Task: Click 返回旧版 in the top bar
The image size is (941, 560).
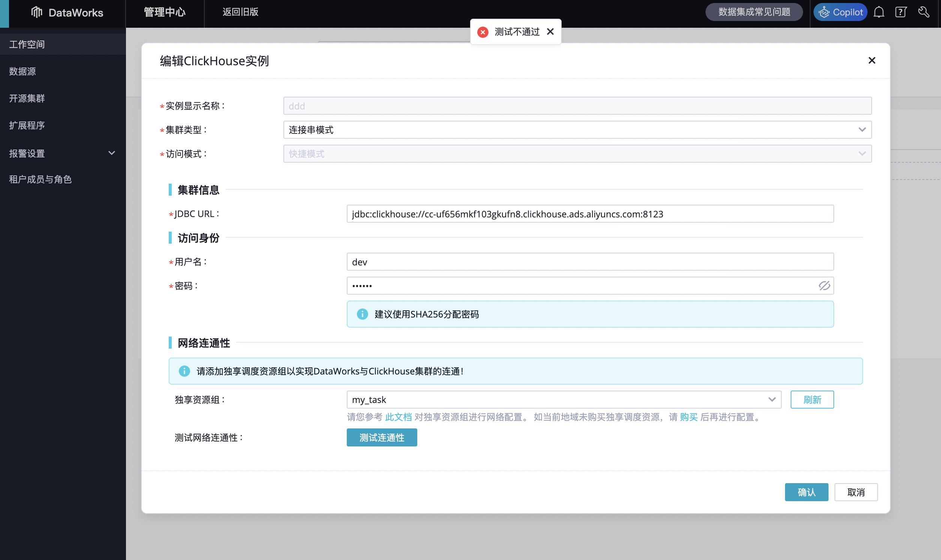Action: [x=240, y=12]
